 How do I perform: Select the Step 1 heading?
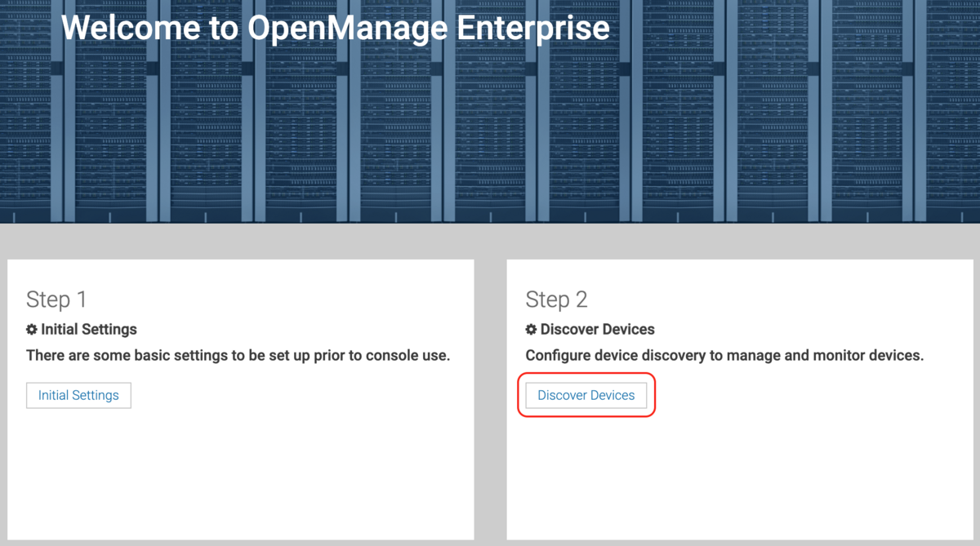(x=56, y=300)
